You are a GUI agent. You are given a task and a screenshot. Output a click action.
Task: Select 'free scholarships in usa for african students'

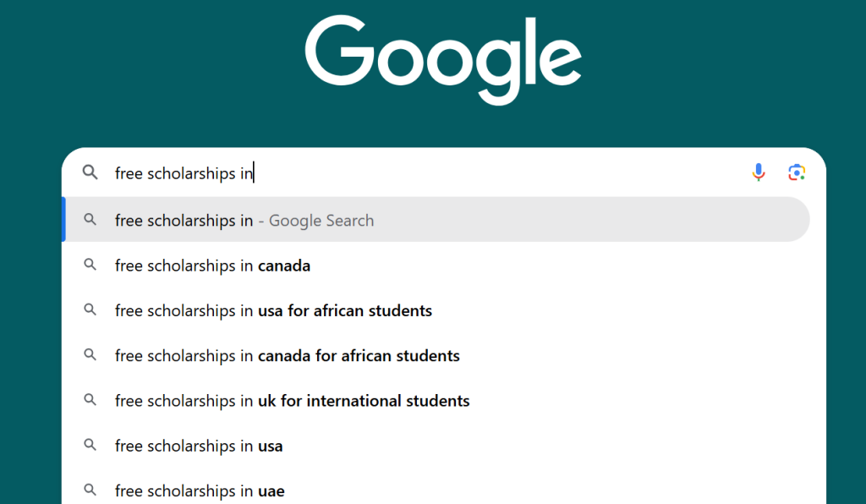coord(273,310)
